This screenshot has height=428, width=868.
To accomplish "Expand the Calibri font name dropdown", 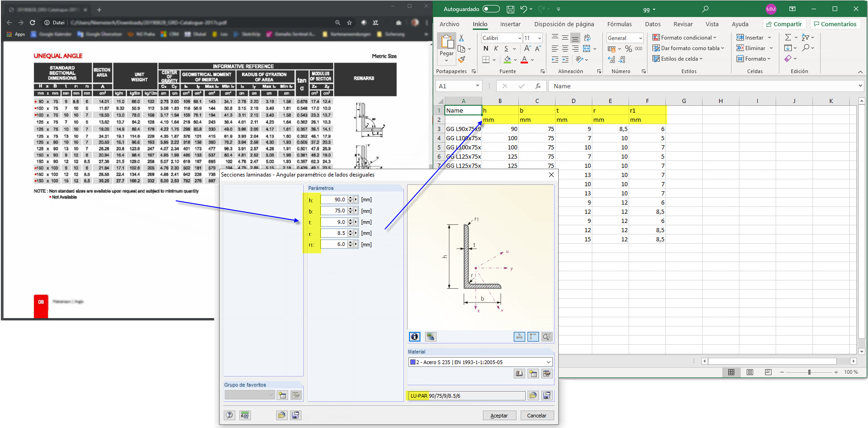I will [520, 38].
